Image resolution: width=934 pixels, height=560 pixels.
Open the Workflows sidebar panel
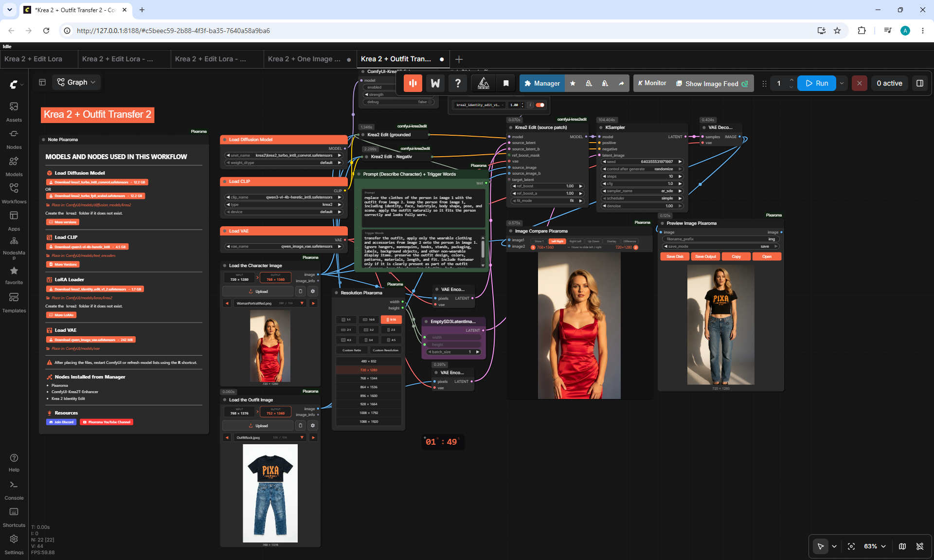[x=14, y=194]
